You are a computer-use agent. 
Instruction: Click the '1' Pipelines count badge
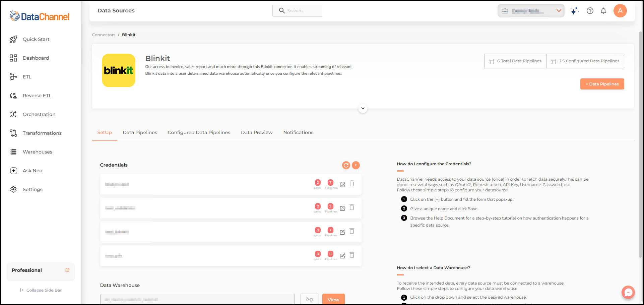[330, 230]
